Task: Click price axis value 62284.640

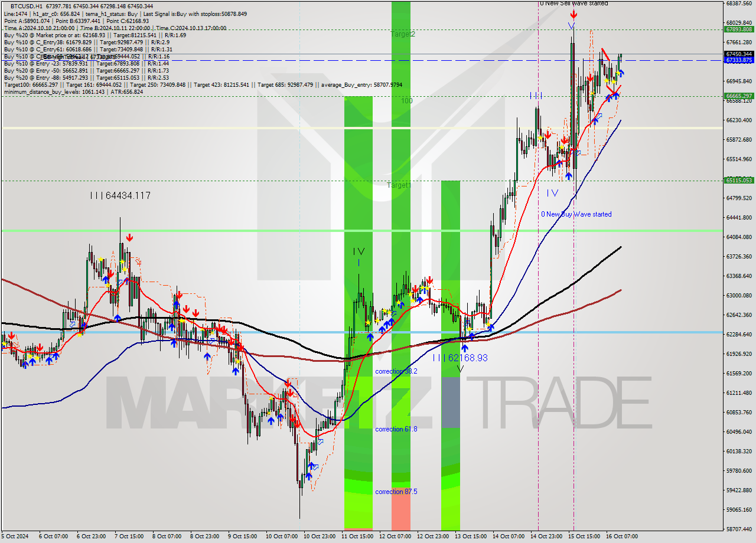Action: [738, 334]
